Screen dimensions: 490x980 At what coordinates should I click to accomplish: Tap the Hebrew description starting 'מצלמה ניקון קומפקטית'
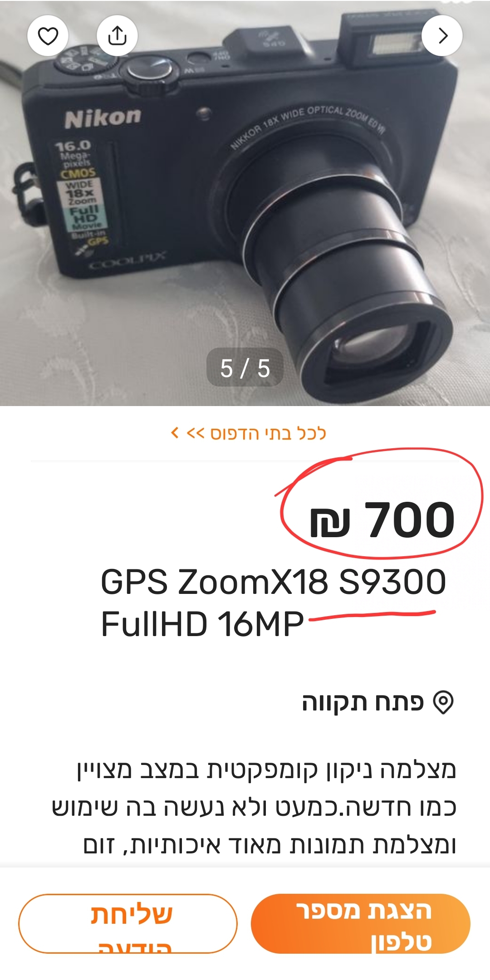tap(254, 807)
